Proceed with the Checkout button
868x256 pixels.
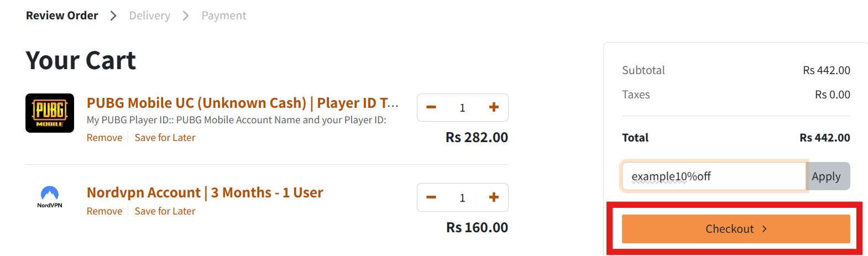tap(736, 229)
